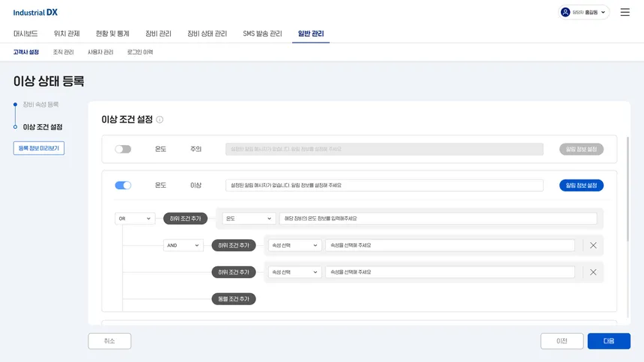Image resolution: width=644 pixels, height=362 pixels.
Task: Click the 주의 alert message field
Action: pyautogui.click(x=384, y=149)
